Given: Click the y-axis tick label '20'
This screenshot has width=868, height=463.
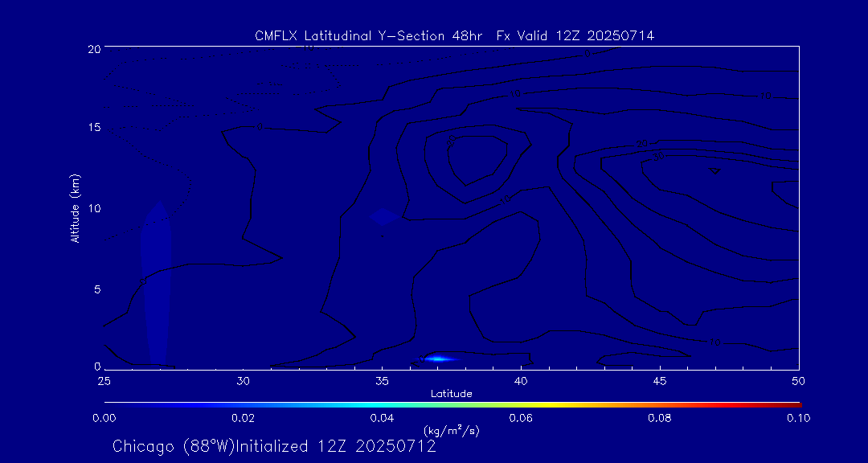Looking at the screenshot, I should pos(93,48).
